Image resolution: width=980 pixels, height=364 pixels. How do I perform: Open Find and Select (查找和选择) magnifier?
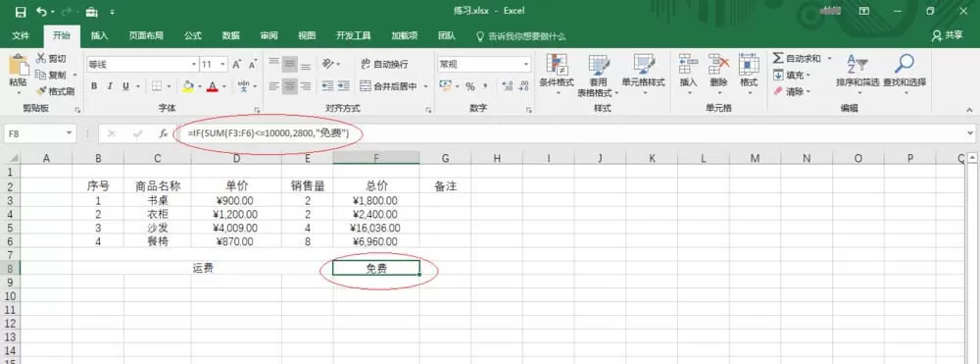pyautogui.click(x=904, y=65)
